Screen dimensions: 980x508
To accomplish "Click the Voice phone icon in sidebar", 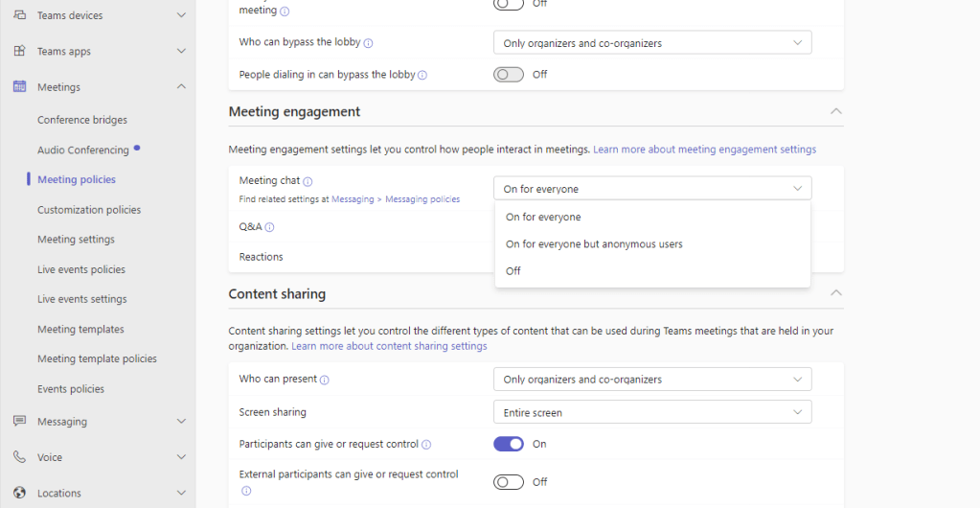I will [x=19, y=457].
